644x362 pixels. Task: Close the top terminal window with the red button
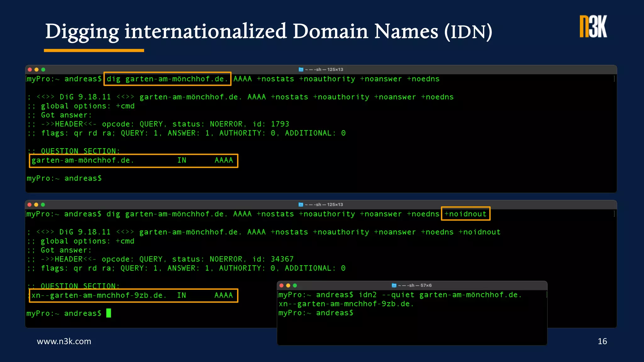(x=30, y=69)
